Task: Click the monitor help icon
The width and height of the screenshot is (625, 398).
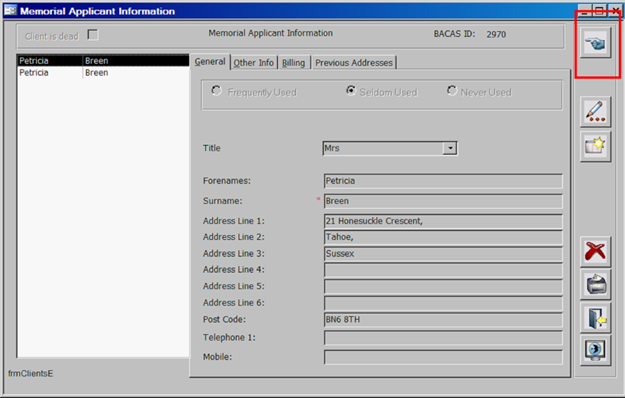Action: 596,351
